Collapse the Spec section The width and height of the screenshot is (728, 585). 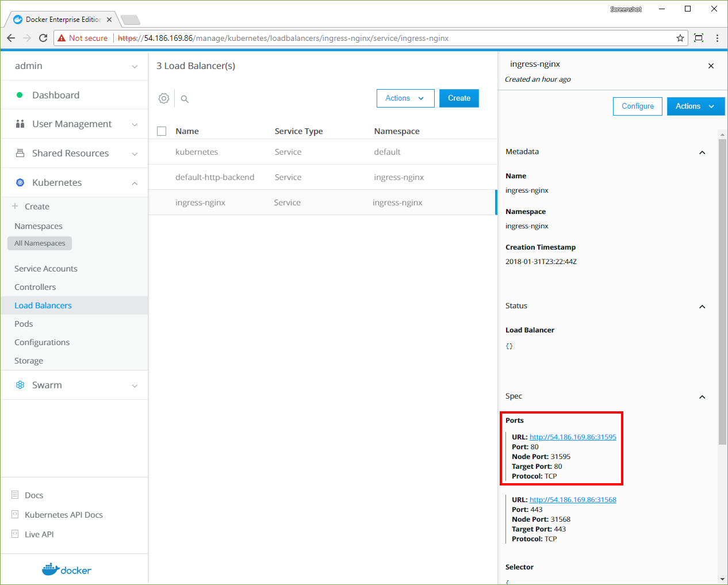click(x=702, y=397)
